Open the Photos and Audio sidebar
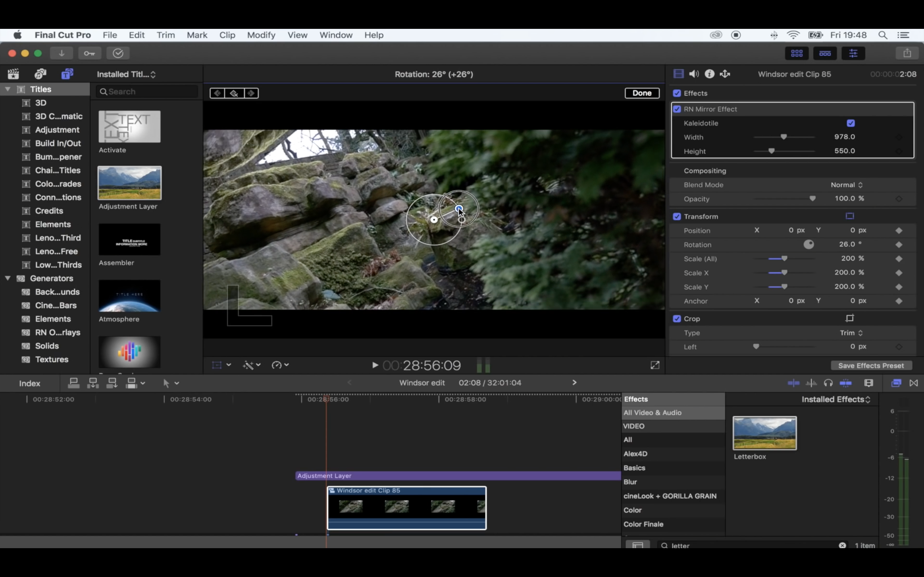The height and width of the screenshot is (577, 924). tap(40, 74)
